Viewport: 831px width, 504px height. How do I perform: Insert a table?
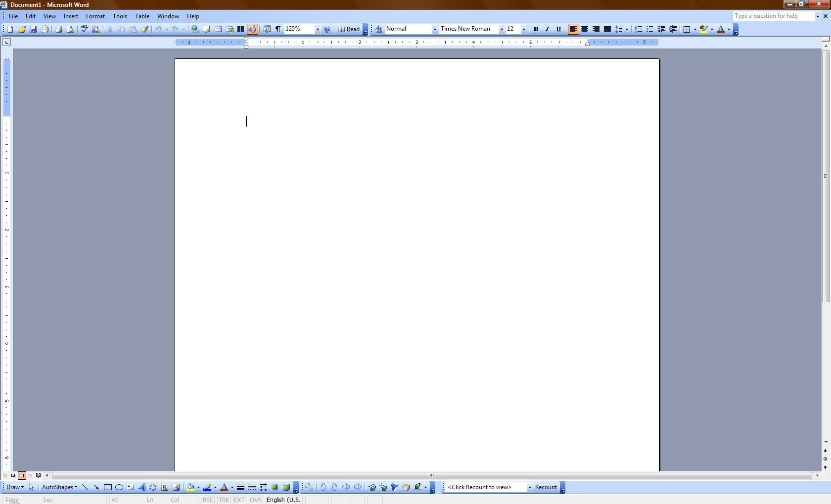tap(218, 29)
